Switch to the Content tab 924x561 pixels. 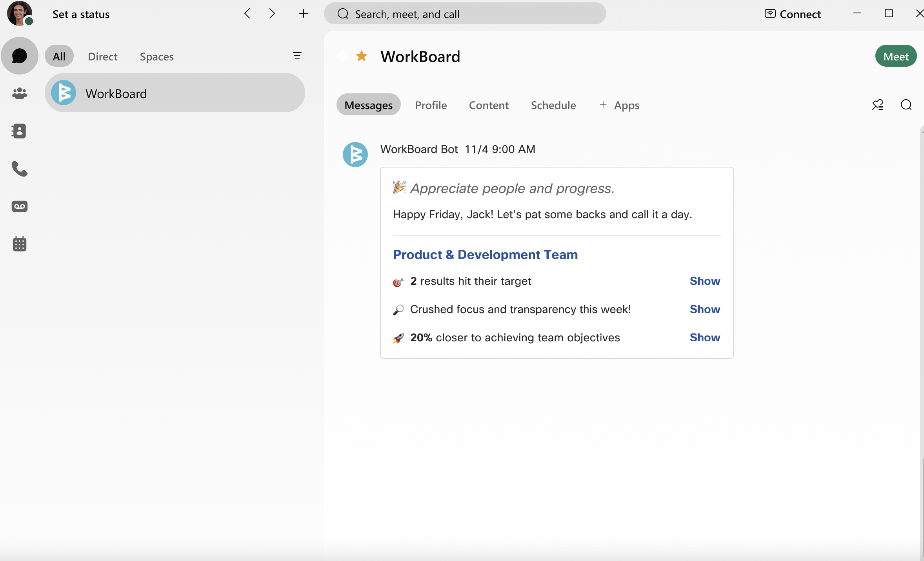point(489,105)
